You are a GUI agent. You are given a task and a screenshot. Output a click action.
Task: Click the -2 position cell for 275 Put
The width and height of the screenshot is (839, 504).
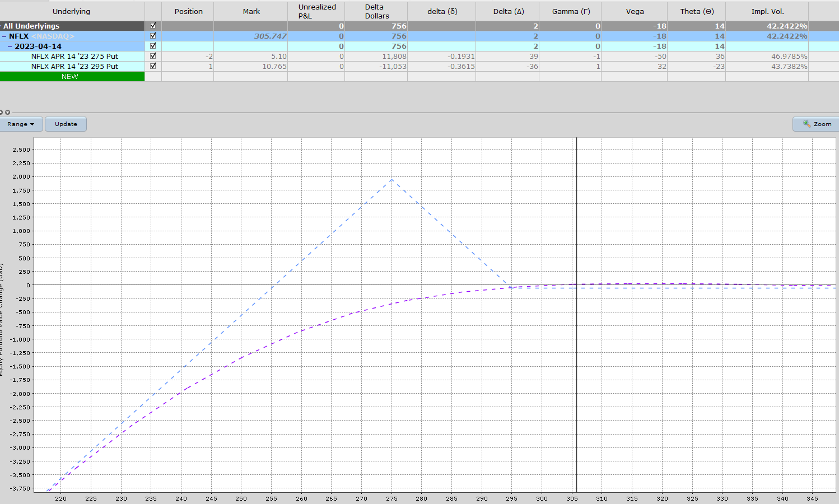[188, 56]
